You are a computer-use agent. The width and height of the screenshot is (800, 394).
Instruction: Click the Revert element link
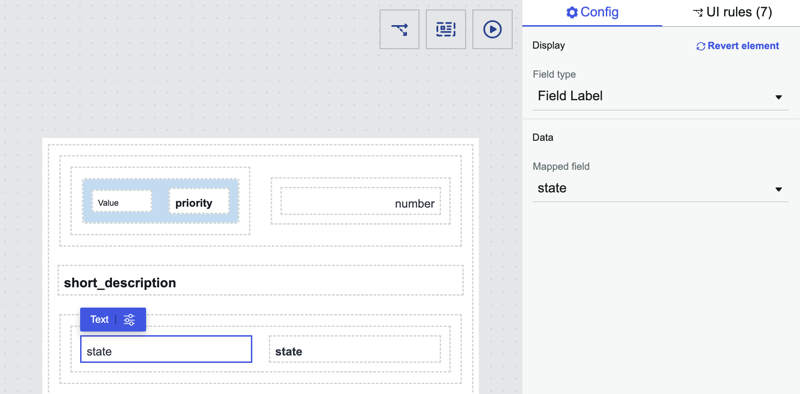pos(738,46)
